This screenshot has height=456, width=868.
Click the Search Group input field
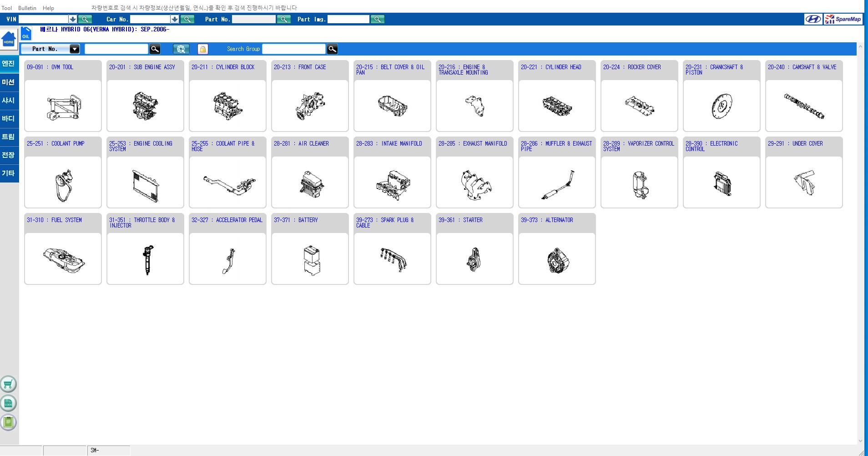[294, 49]
